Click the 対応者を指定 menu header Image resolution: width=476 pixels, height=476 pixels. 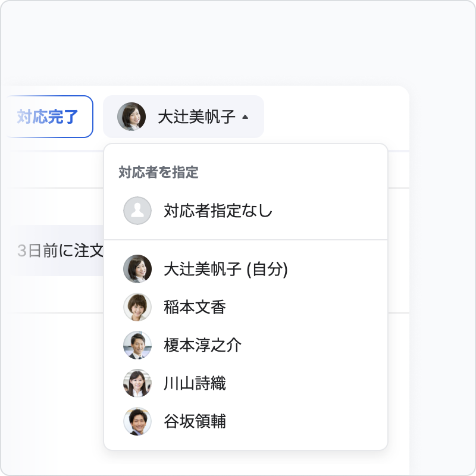point(158,172)
